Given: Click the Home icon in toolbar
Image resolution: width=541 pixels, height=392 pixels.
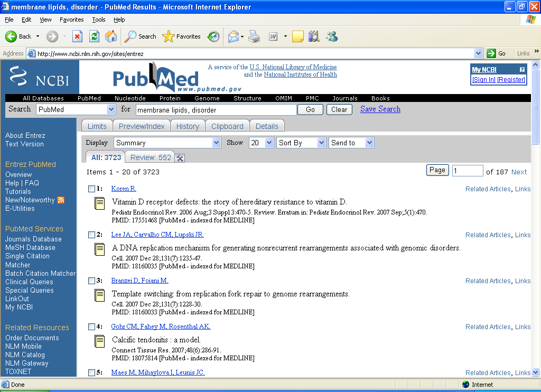Looking at the screenshot, I should [x=111, y=36].
